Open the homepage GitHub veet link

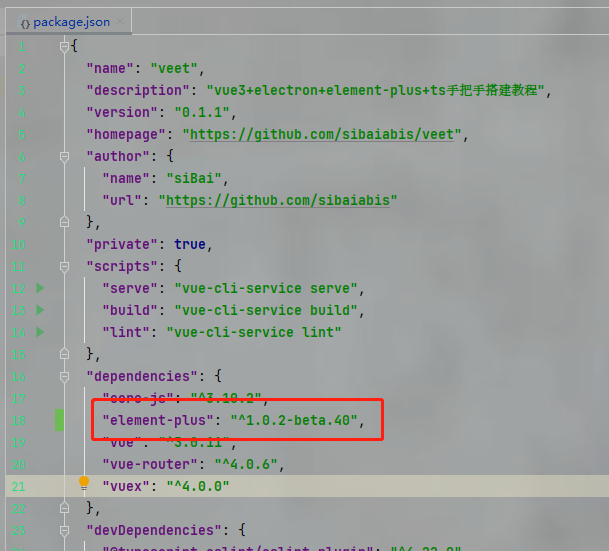(x=322, y=135)
